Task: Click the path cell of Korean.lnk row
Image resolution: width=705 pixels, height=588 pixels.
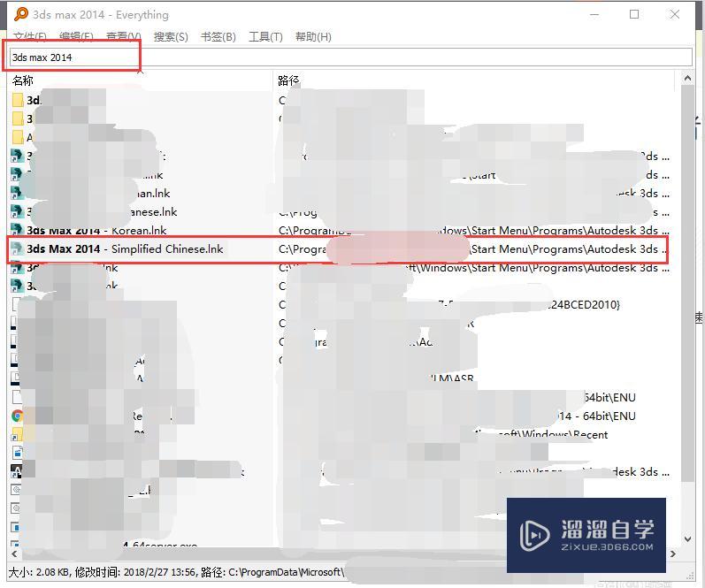Action: 473,230
